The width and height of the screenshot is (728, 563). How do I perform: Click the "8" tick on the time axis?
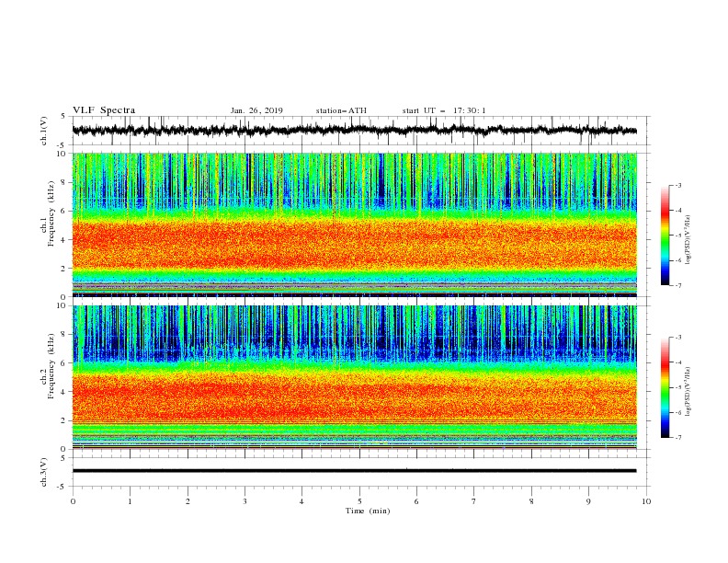pyautogui.click(x=531, y=501)
